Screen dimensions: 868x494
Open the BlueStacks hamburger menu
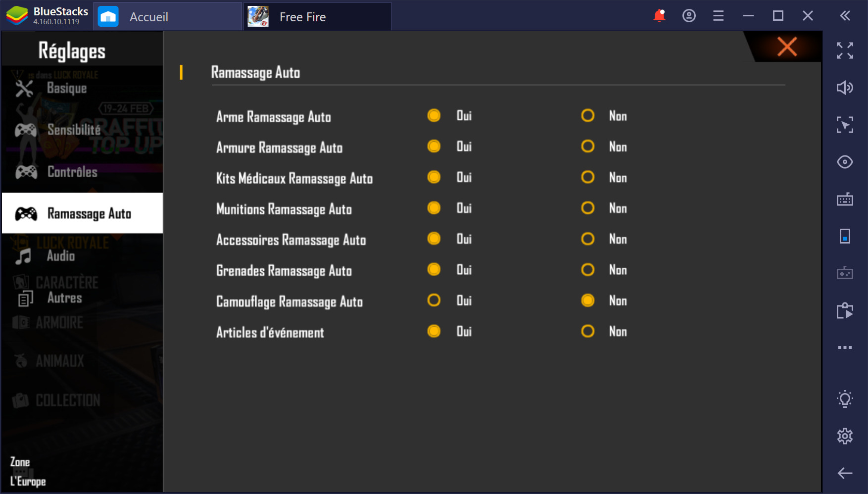pos(718,16)
